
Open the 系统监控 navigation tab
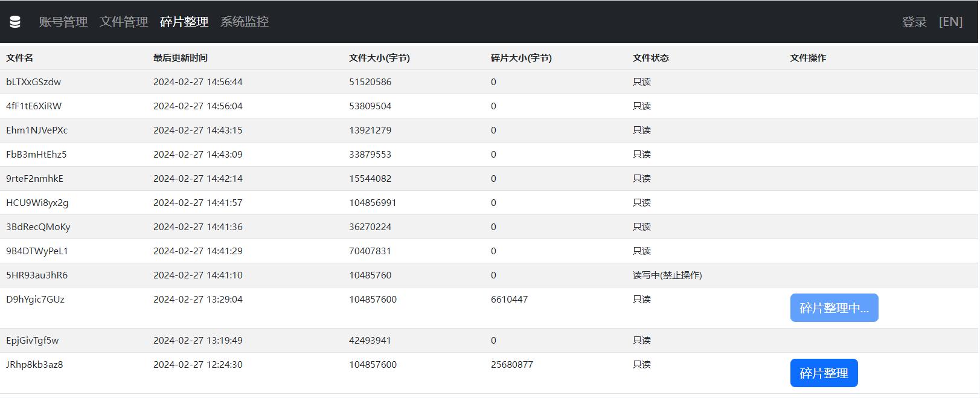(x=245, y=22)
